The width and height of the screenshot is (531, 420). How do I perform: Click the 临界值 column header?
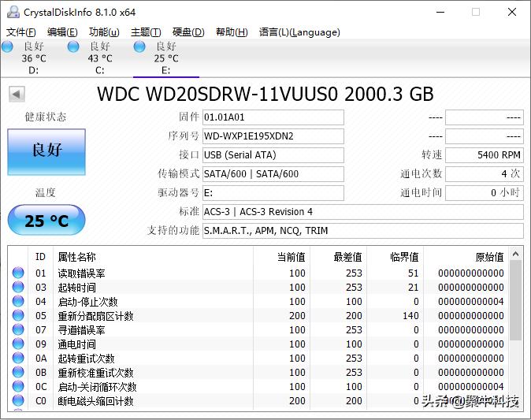pyautogui.click(x=404, y=257)
